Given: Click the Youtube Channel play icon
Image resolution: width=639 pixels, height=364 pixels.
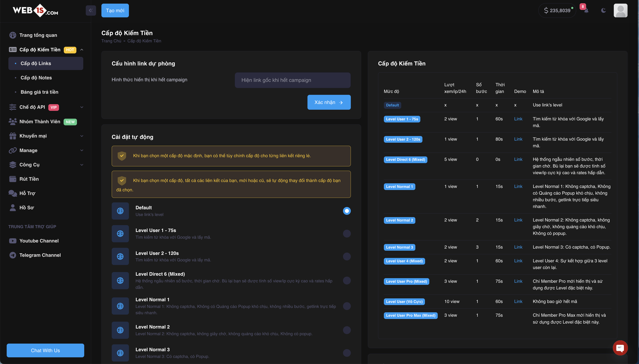Looking at the screenshot, I should pos(13,241).
